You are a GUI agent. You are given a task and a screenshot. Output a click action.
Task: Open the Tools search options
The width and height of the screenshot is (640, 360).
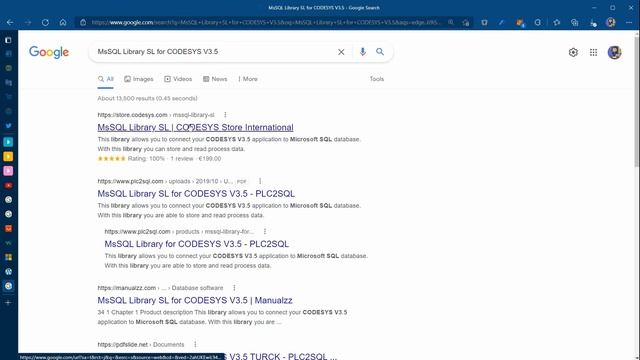[x=377, y=79]
